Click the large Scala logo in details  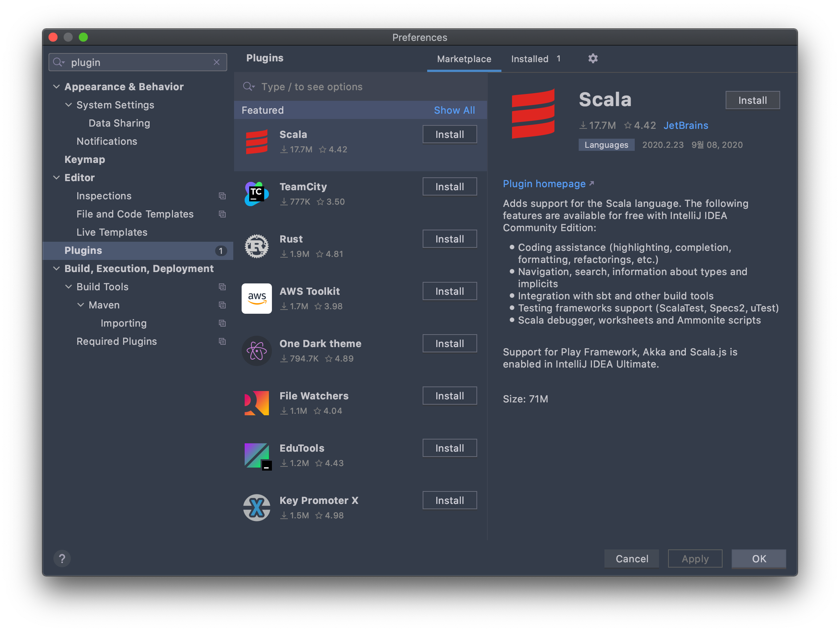533,114
